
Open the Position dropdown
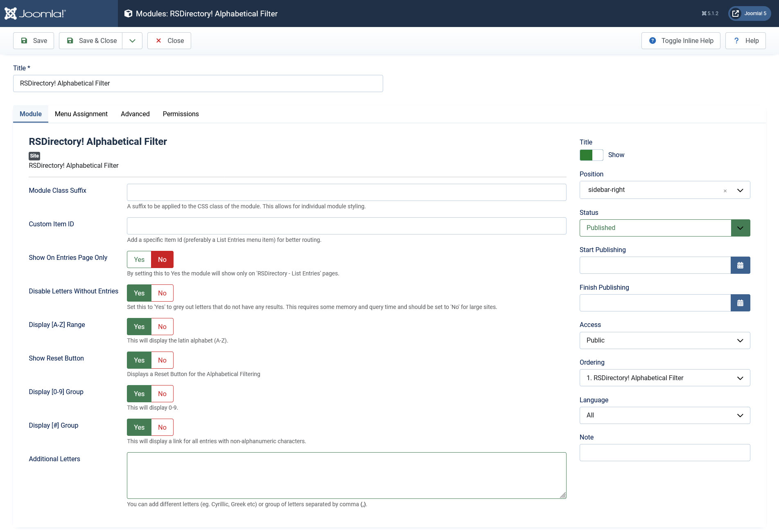(665, 190)
